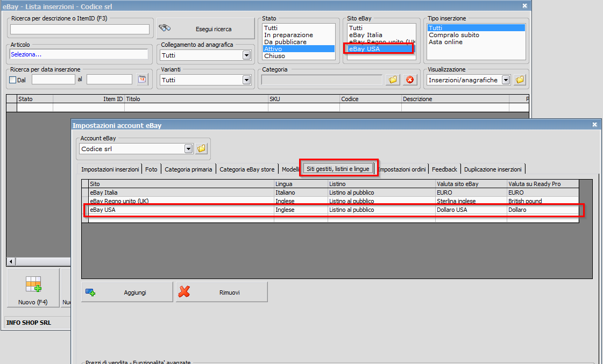Image resolution: width=603 pixels, height=364 pixels.
Task: Click the Aggiungi monitor-plus icon
Action: coord(90,292)
